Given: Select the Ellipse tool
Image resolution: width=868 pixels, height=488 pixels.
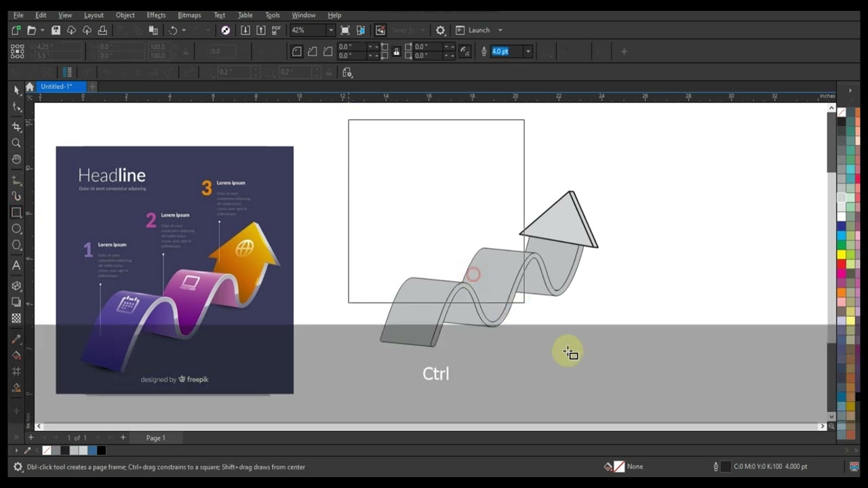Looking at the screenshot, I should pos(16,228).
